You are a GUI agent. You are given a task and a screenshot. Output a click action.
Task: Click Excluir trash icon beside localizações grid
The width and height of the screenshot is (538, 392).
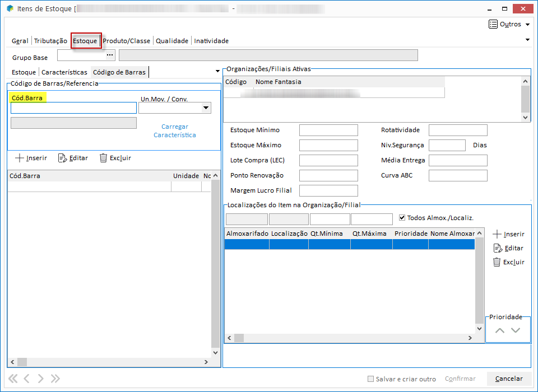[497, 262]
